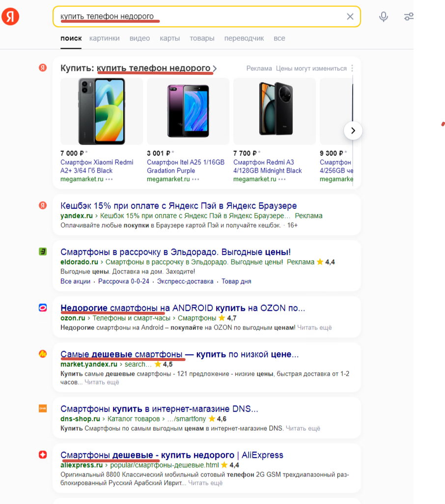Open Телефоны и смарт-часы breadcrumb
This screenshot has width=445, height=504.
coord(131,318)
